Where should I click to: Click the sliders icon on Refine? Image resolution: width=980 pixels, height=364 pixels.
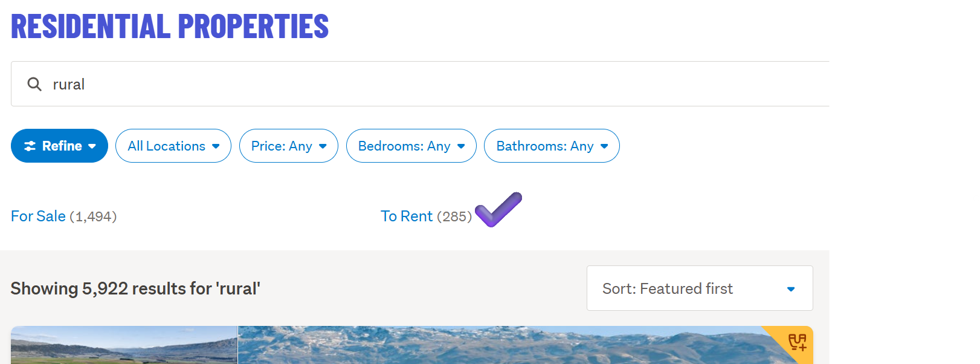[30, 146]
